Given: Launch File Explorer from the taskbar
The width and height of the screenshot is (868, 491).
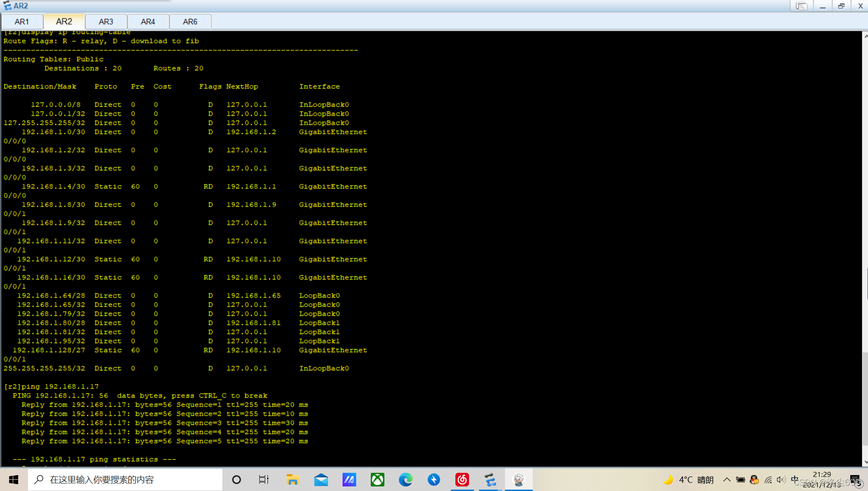Looking at the screenshot, I should (292, 480).
